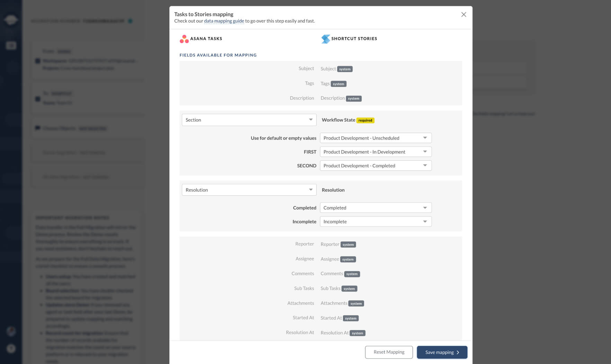Click the system badge next to Resolution At

pyautogui.click(x=357, y=333)
